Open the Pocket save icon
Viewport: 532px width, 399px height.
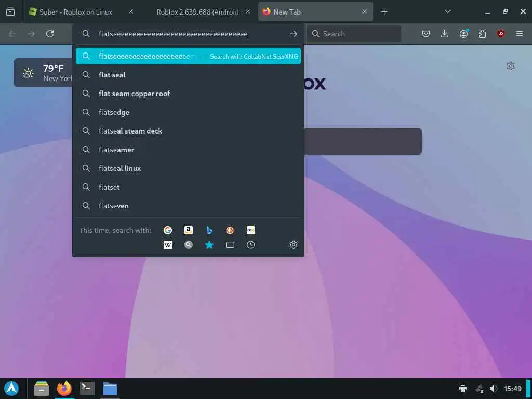pos(426,34)
